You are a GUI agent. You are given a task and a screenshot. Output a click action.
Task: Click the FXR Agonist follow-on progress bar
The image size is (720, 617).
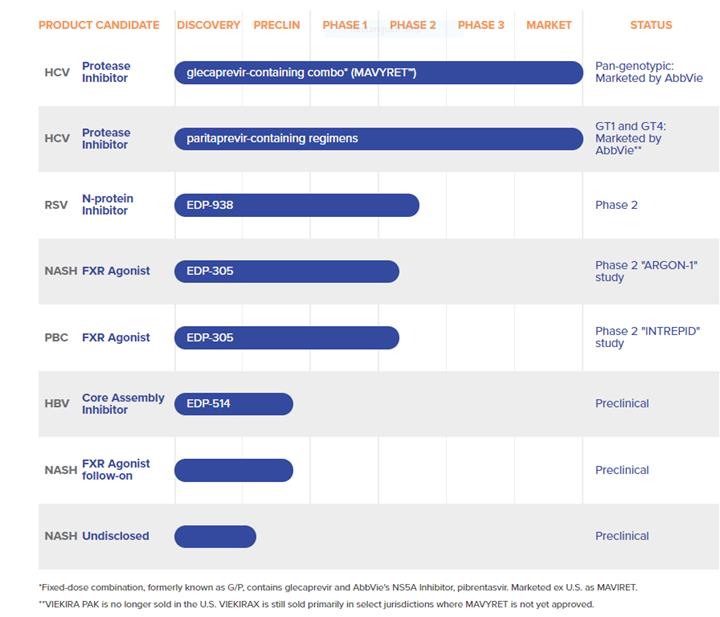(233, 470)
